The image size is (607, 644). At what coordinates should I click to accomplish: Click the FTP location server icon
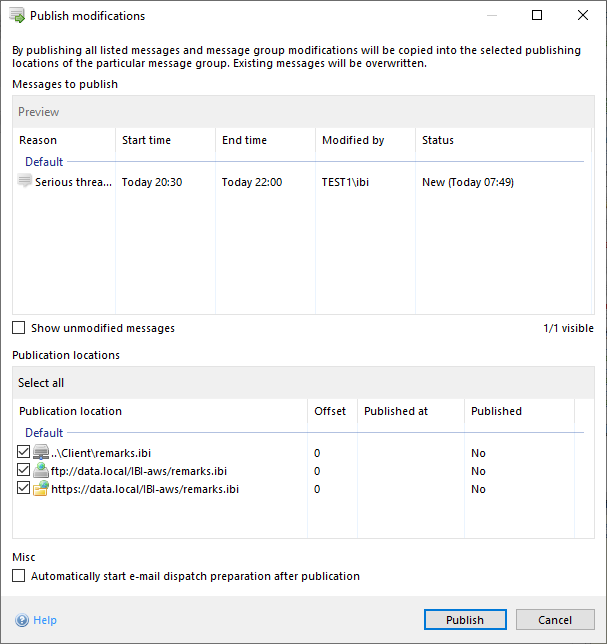click(41, 471)
